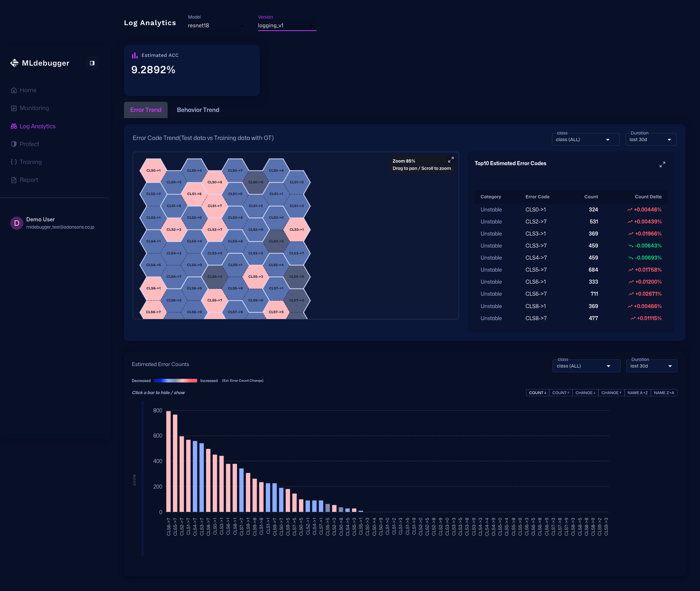
Task: Open Home from sidebar
Action: (x=28, y=90)
